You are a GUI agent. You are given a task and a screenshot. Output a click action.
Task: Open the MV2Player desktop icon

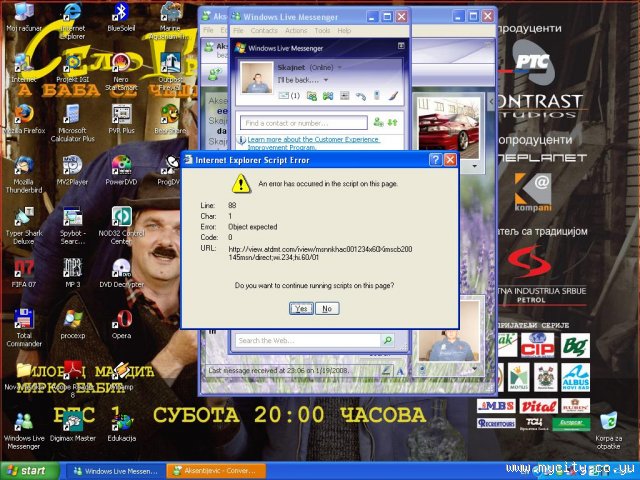tap(73, 171)
